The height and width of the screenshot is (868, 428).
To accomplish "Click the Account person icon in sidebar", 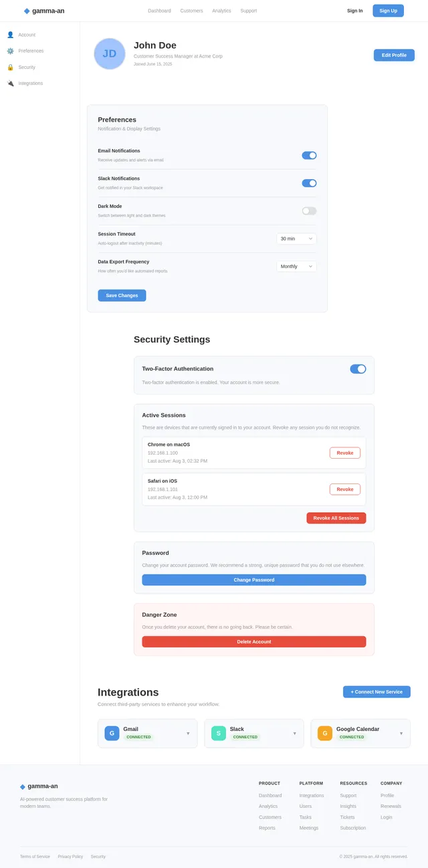I will tap(10, 35).
